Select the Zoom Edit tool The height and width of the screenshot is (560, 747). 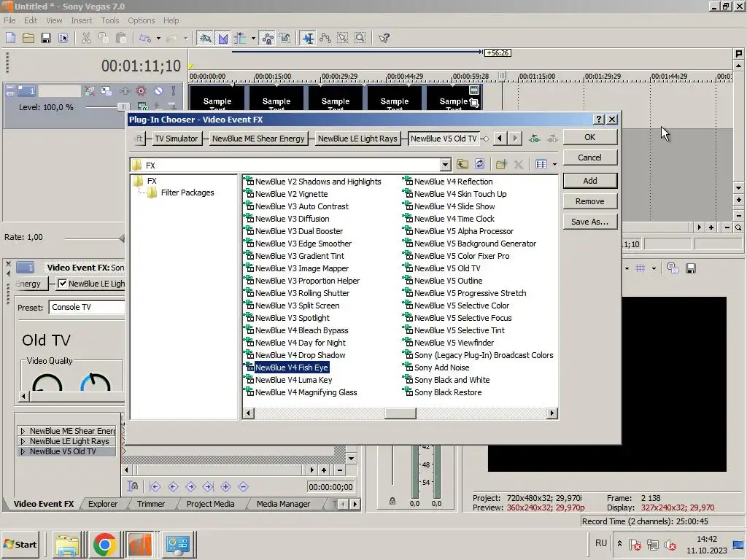tap(360, 38)
